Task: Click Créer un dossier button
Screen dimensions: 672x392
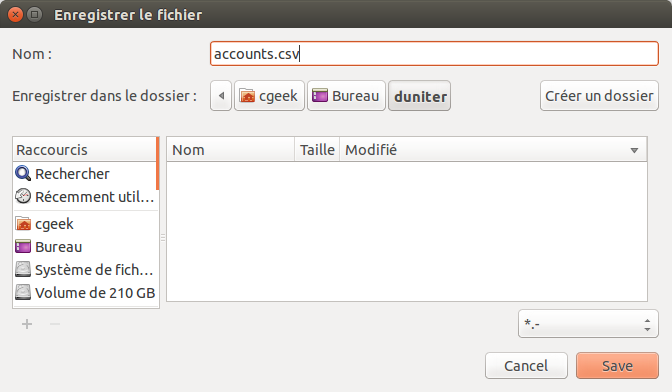Action: (x=599, y=96)
